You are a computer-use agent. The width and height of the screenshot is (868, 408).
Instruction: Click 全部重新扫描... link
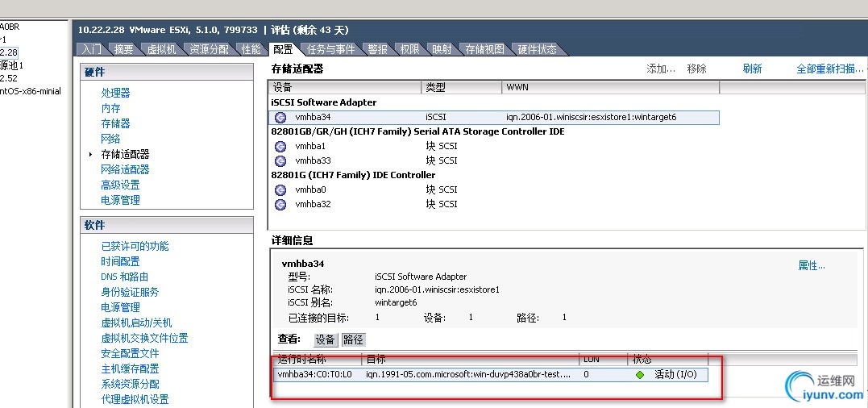pyautogui.click(x=830, y=69)
